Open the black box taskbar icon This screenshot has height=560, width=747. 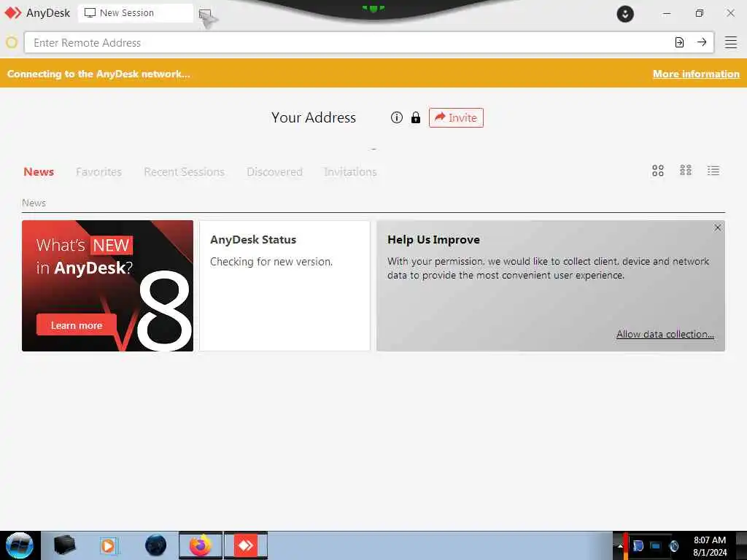point(65,545)
